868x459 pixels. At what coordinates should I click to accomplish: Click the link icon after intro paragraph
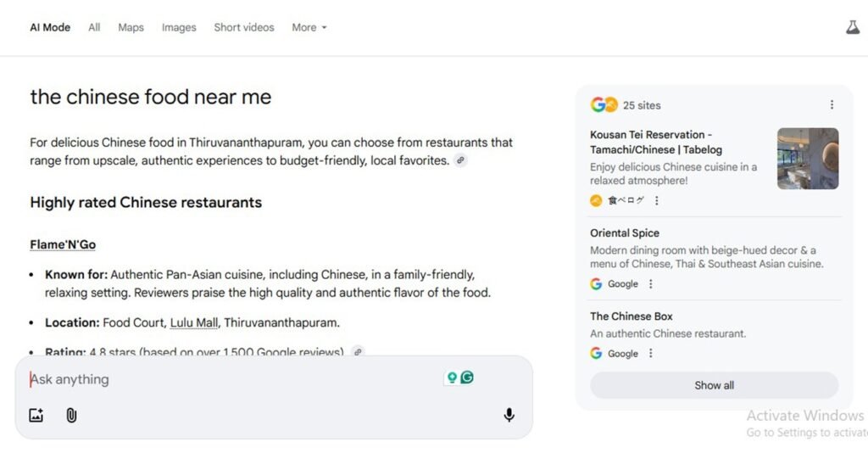click(460, 160)
